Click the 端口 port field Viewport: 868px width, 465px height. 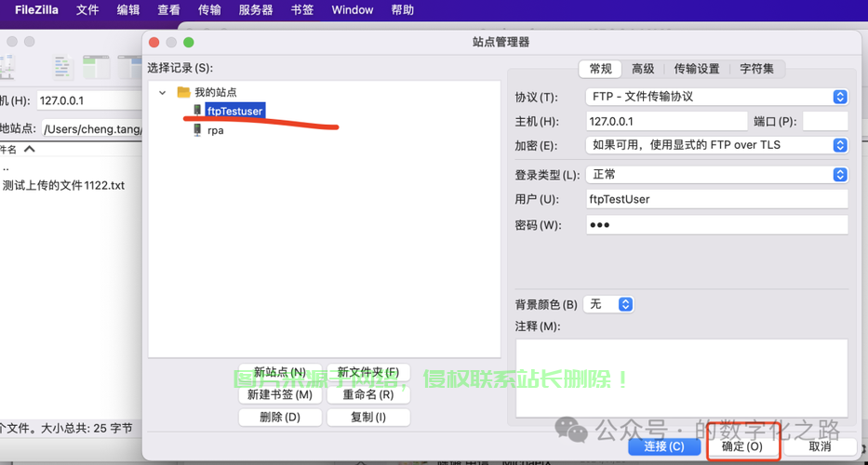pyautogui.click(x=825, y=121)
